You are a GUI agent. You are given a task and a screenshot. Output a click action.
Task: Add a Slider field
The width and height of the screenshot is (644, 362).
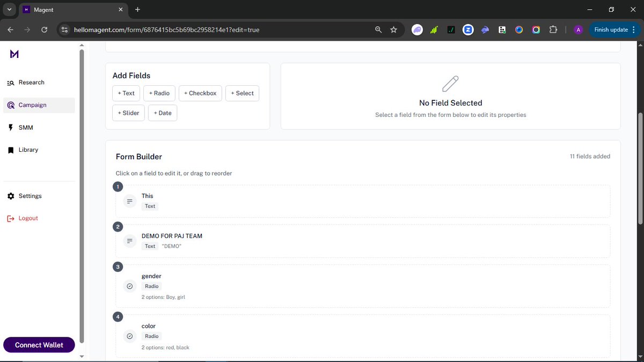[128, 113]
